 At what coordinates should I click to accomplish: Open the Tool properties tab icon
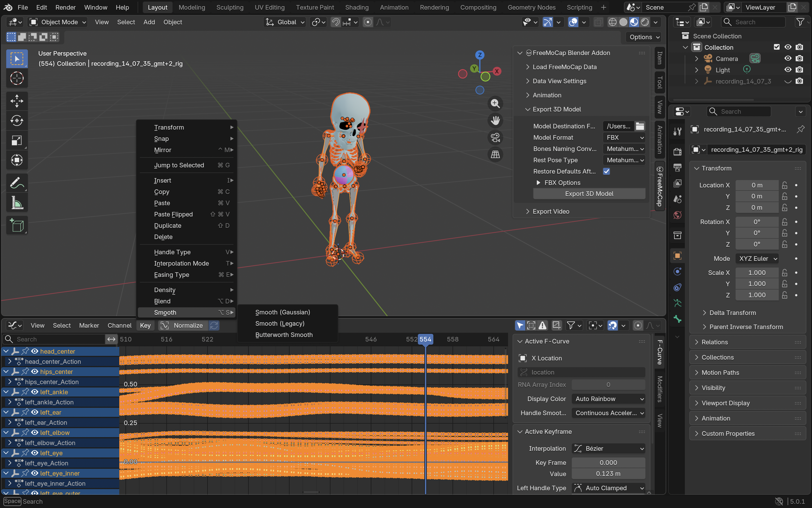(677, 131)
